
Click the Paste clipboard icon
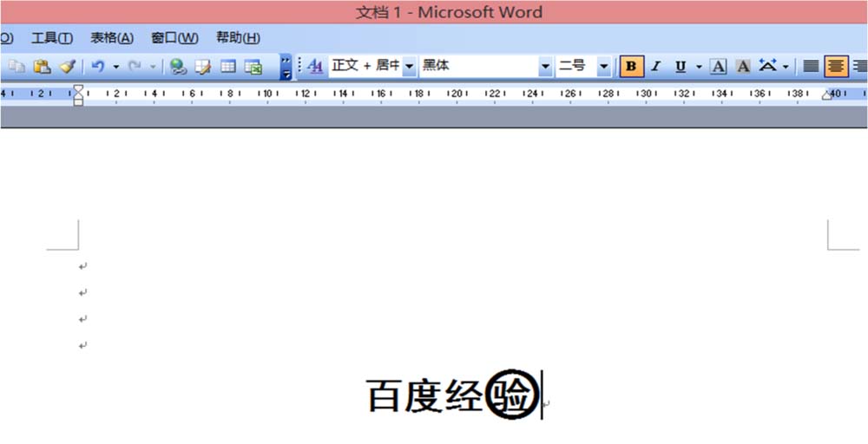click(x=42, y=67)
